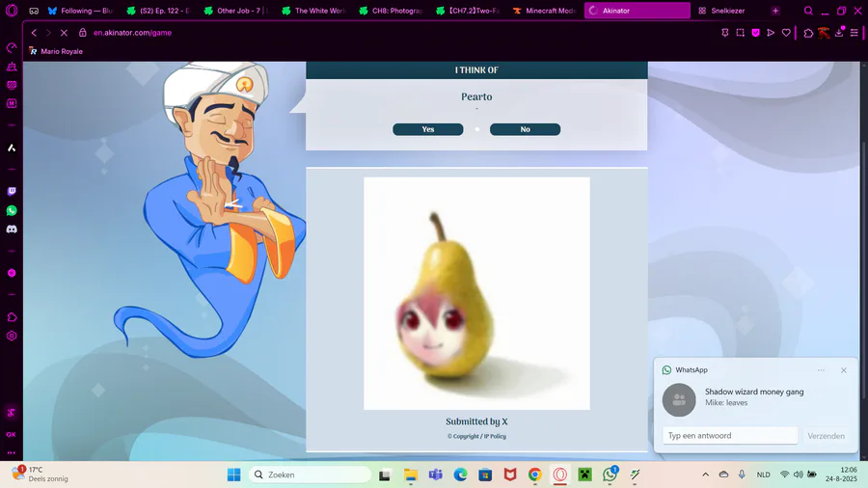Open the player/flow arrow icon in toolbar
Screen dimensions: 868x488
(771, 33)
